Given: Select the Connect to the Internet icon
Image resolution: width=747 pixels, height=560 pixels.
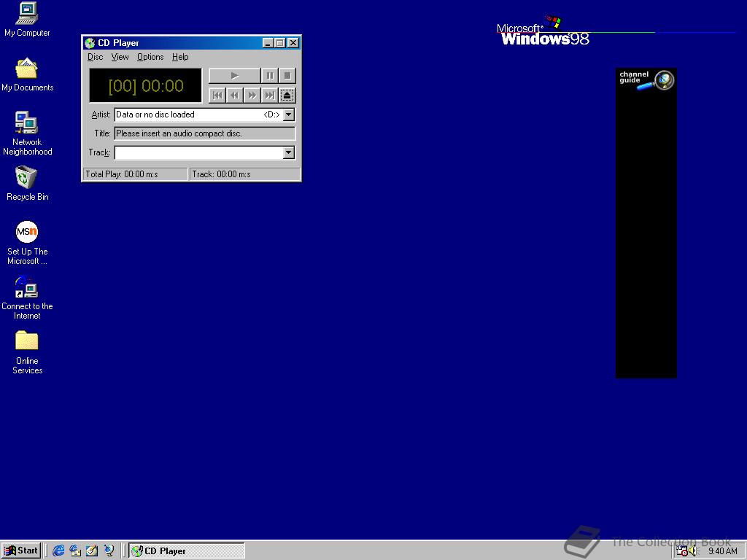Looking at the screenshot, I should [27, 298].
